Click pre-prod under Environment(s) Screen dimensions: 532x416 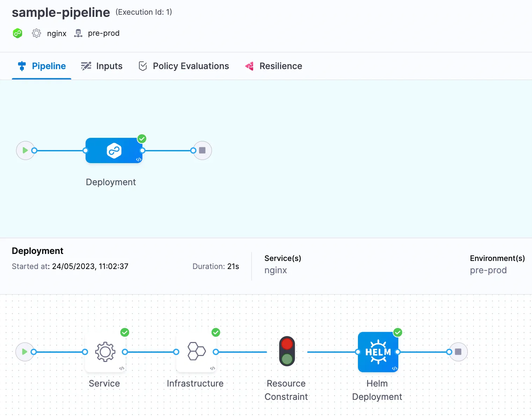[x=488, y=270]
